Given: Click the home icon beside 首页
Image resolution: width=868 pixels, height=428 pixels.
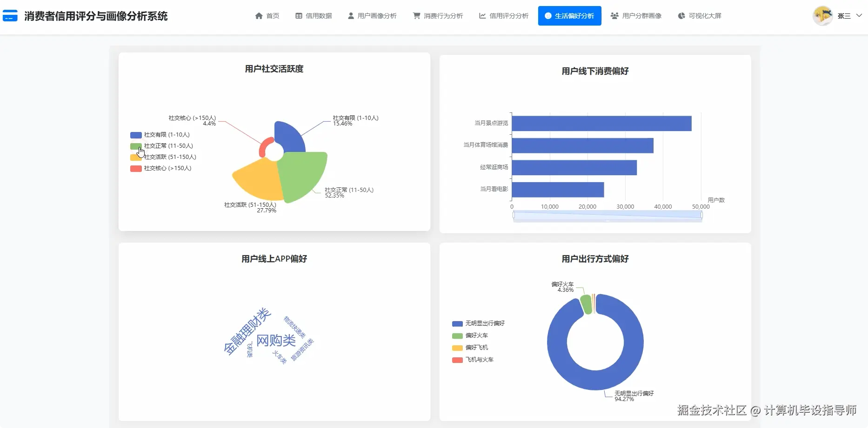Looking at the screenshot, I should click(x=259, y=16).
